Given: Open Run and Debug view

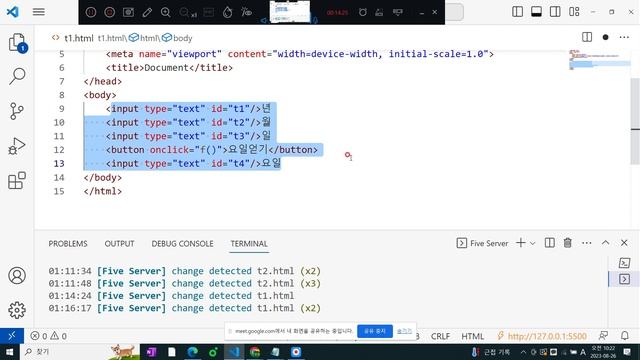Looking at the screenshot, I should [17, 146].
